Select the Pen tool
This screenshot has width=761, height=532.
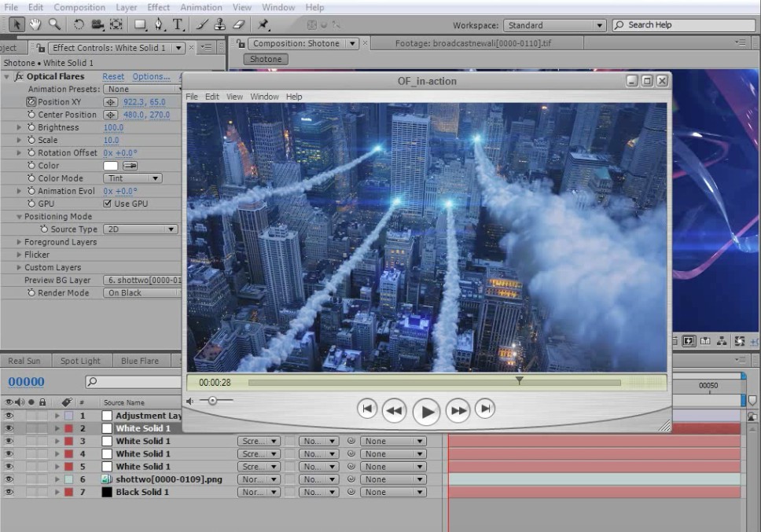(x=159, y=24)
